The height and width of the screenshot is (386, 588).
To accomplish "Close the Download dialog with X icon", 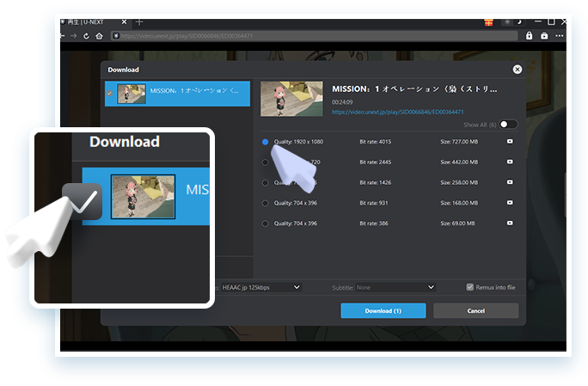I will [x=518, y=70].
